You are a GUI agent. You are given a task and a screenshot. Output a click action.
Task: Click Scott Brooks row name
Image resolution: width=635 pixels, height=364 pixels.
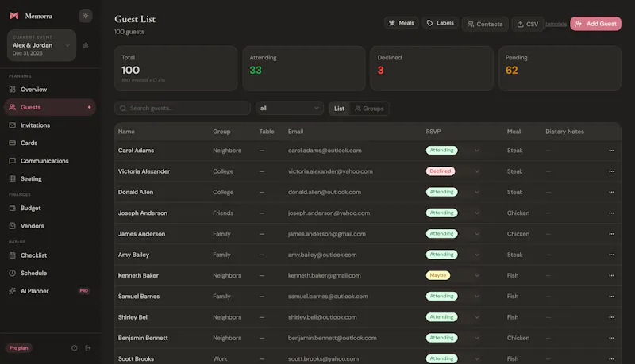click(136, 358)
